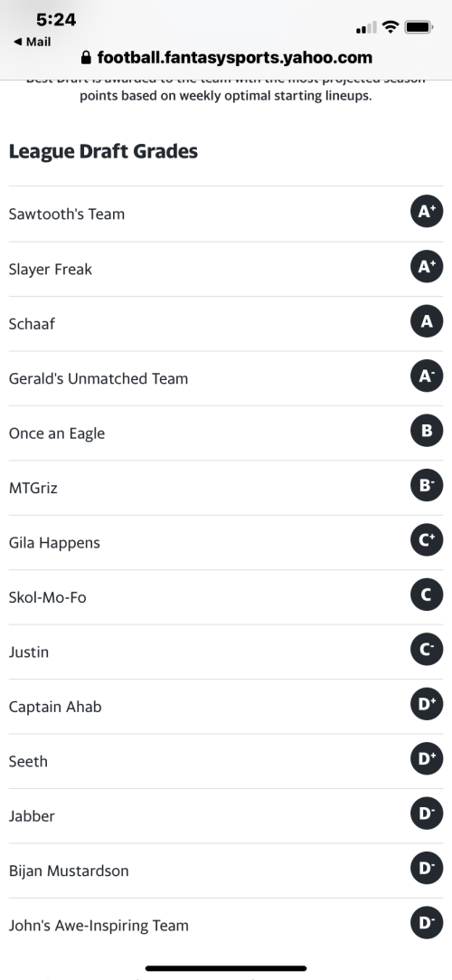Image resolution: width=452 pixels, height=980 pixels.
Task: Tap the padlock icon in the address bar
Action: tap(86, 58)
